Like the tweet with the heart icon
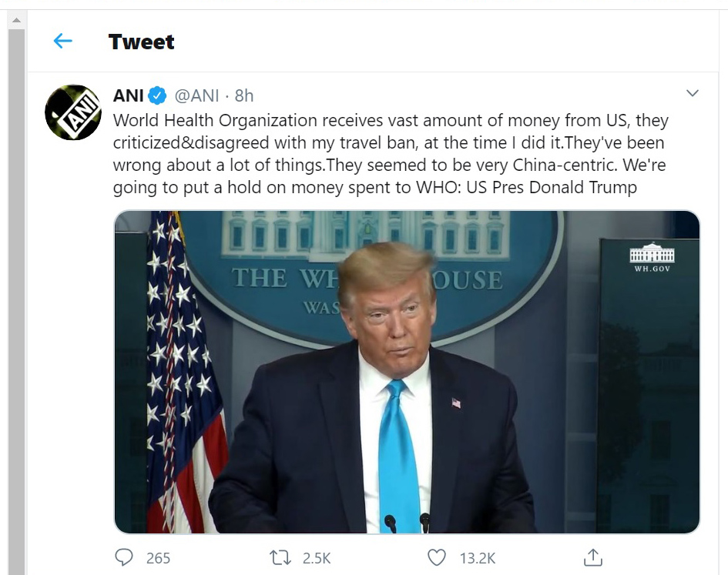Image resolution: width=728 pixels, height=575 pixels. pos(437,557)
